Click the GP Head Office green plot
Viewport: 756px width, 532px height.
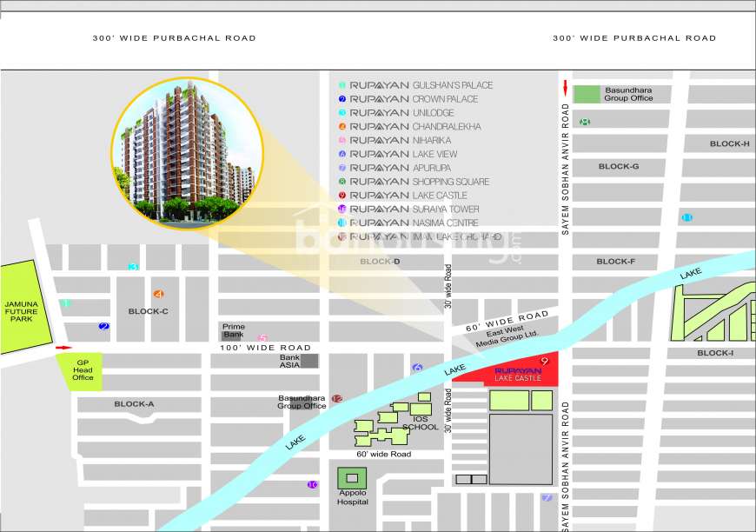tap(82, 371)
